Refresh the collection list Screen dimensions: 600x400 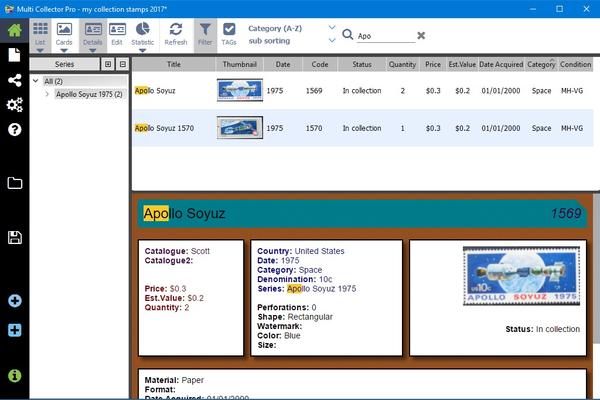[176, 34]
